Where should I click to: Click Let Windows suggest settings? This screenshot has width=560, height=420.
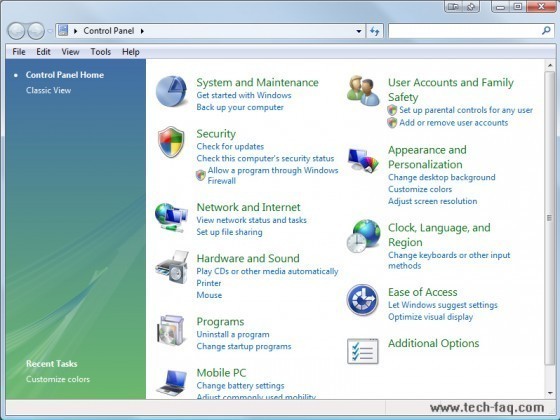tap(443, 305)
